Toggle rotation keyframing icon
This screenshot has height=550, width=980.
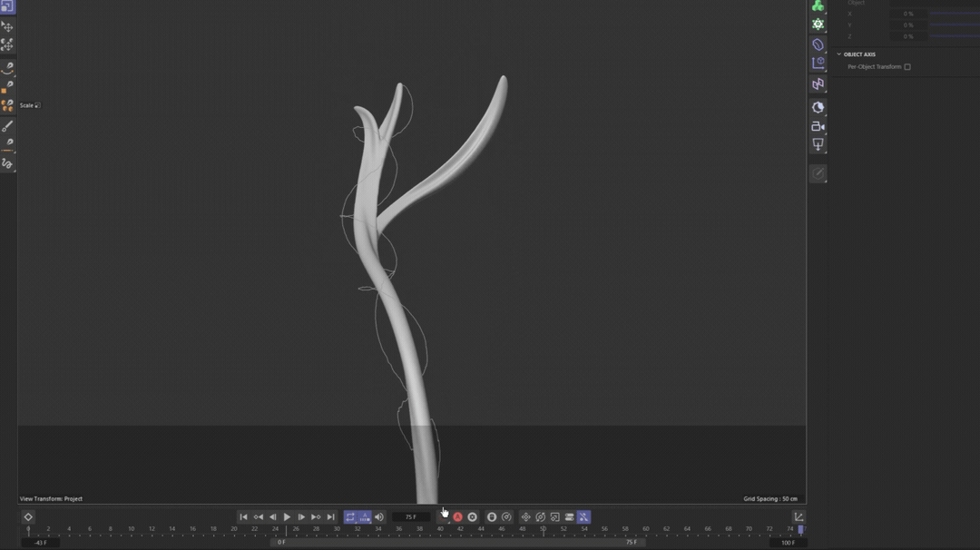[541, 517]
